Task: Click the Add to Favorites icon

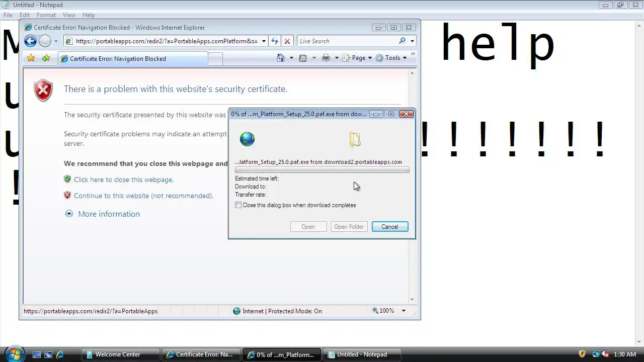Action: click(x=46, y=58)
